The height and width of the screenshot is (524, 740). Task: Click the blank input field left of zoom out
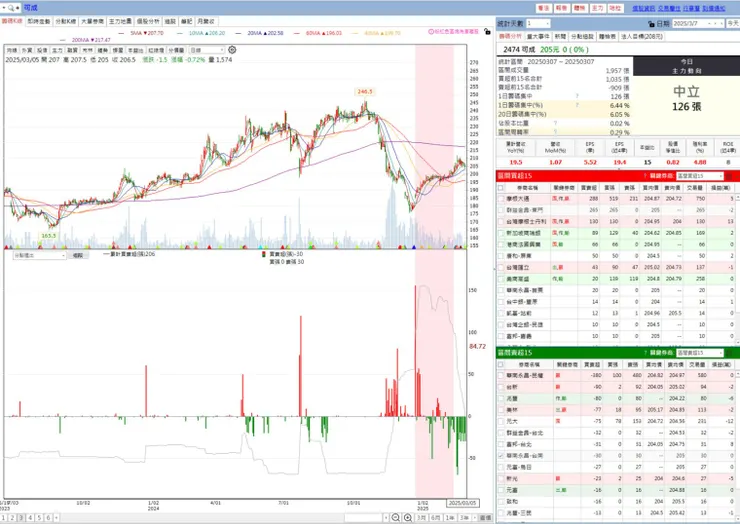362,518
